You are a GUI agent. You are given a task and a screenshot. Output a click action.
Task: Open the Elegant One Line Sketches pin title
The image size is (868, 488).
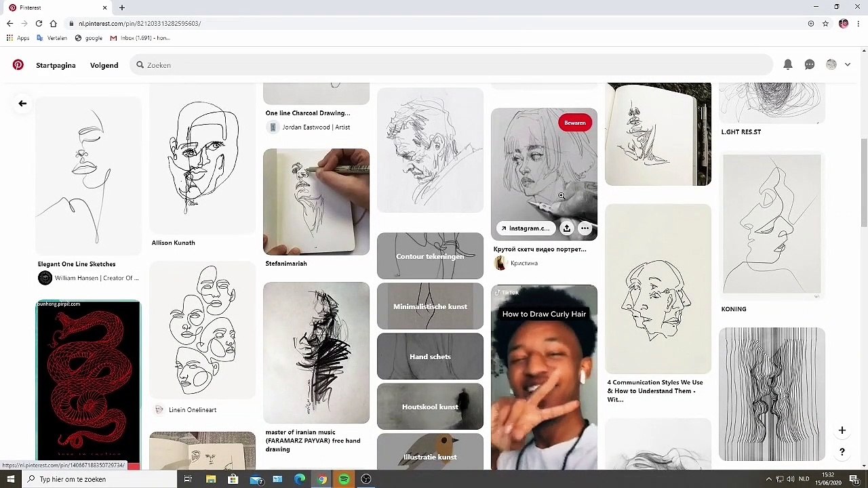(77, 264)
